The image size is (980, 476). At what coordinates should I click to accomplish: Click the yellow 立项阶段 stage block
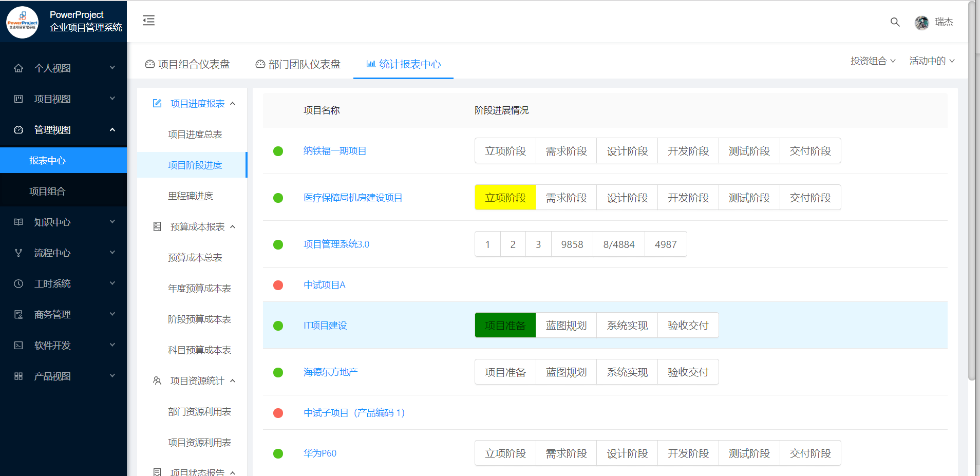505,198
